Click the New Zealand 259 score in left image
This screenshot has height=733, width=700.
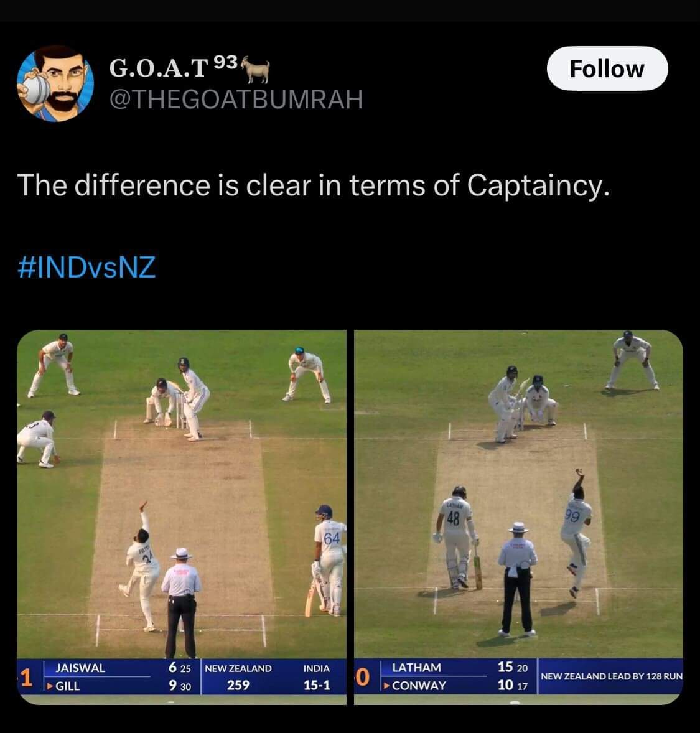coord(238,677)
